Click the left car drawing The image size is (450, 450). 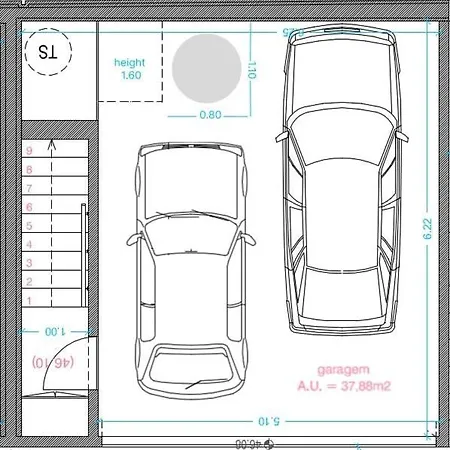(191, 271)
